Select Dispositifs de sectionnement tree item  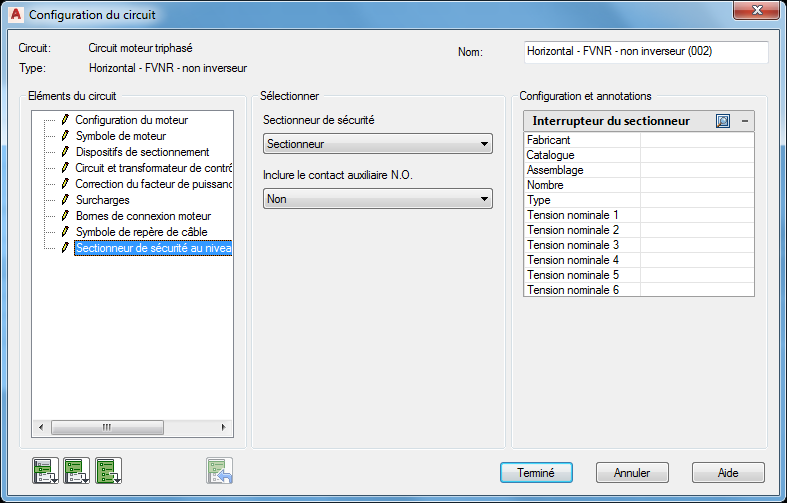(x=142, y=152)
